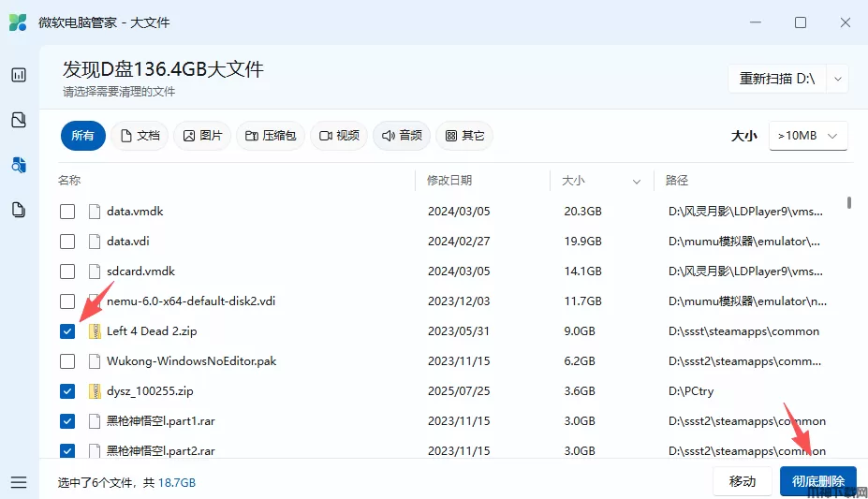Expand the arrow next to 重新扫描 D:\
The image size is (868, 499).
[837, 79]
